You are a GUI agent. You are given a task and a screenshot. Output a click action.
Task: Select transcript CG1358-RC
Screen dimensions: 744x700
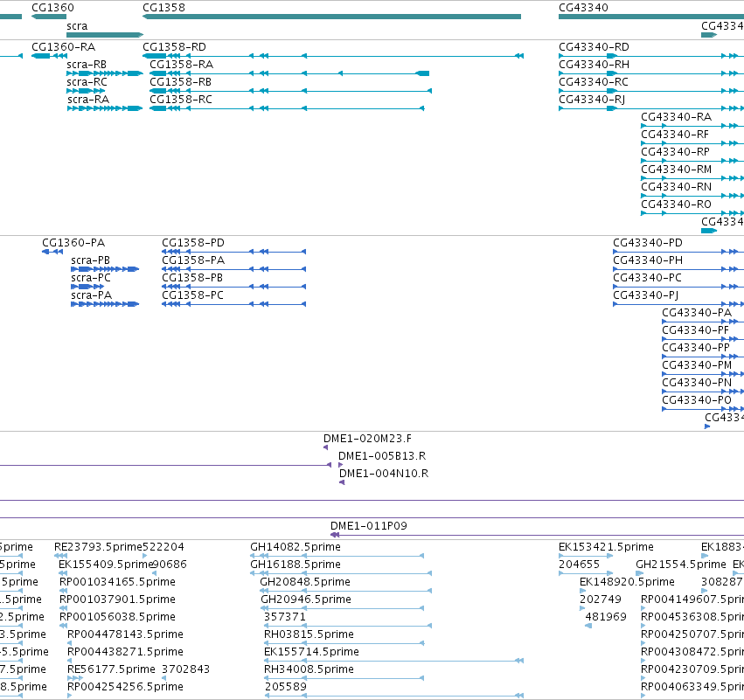click(x=181, y=100)
